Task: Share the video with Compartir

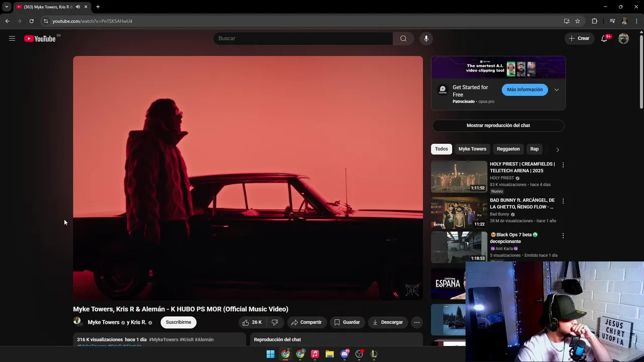Action: coord(306,322)
